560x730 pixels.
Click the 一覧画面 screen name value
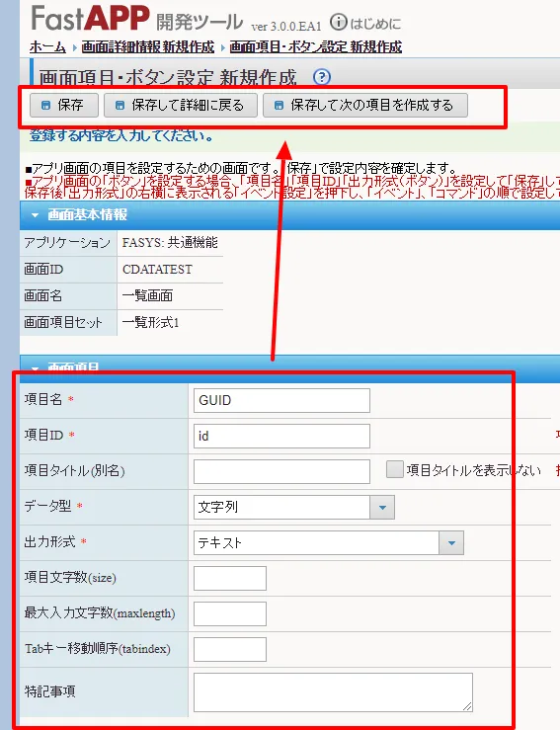point(147,295)
